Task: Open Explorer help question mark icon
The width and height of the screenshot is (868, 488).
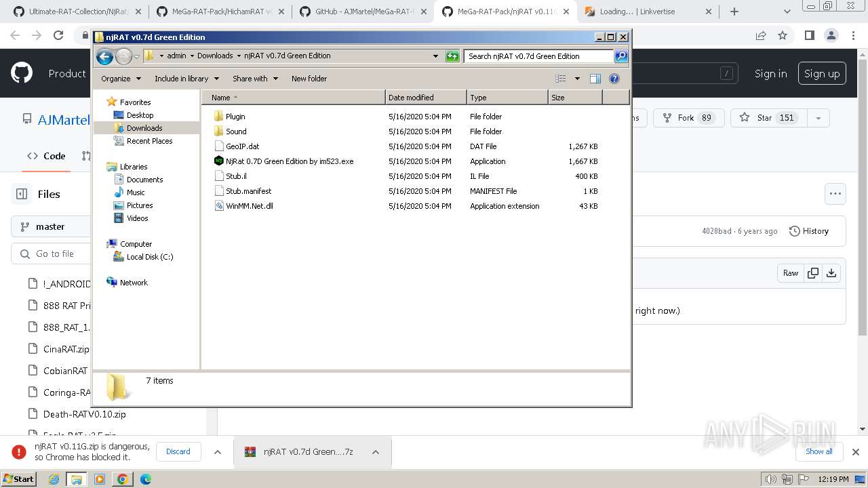Action: pos(614,79)
